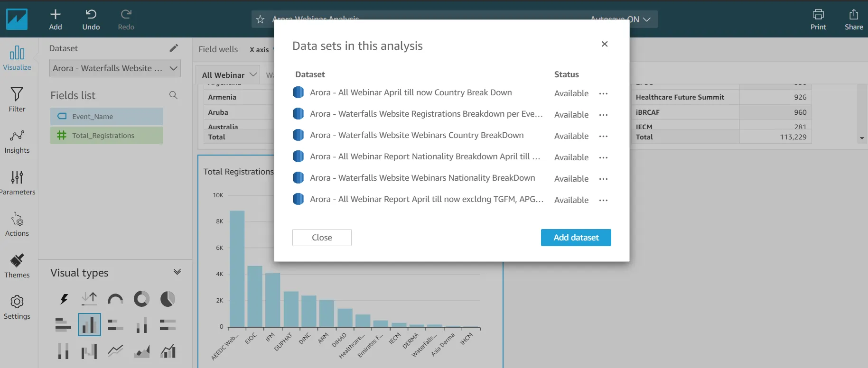
Task: Open options for Registrations Breakdown per Event dataset
Action: 603,115
